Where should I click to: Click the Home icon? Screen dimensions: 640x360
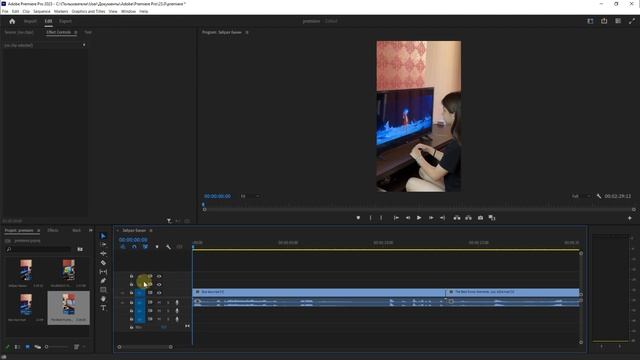coord(12,21)
